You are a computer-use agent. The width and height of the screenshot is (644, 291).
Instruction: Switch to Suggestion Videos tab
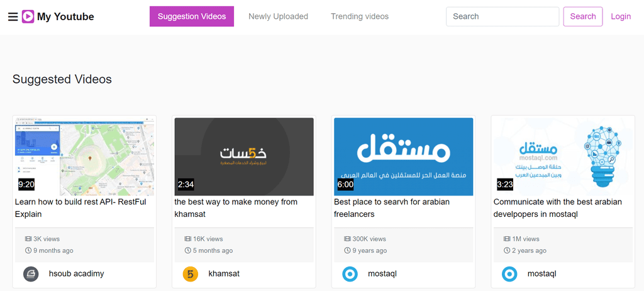192,16
